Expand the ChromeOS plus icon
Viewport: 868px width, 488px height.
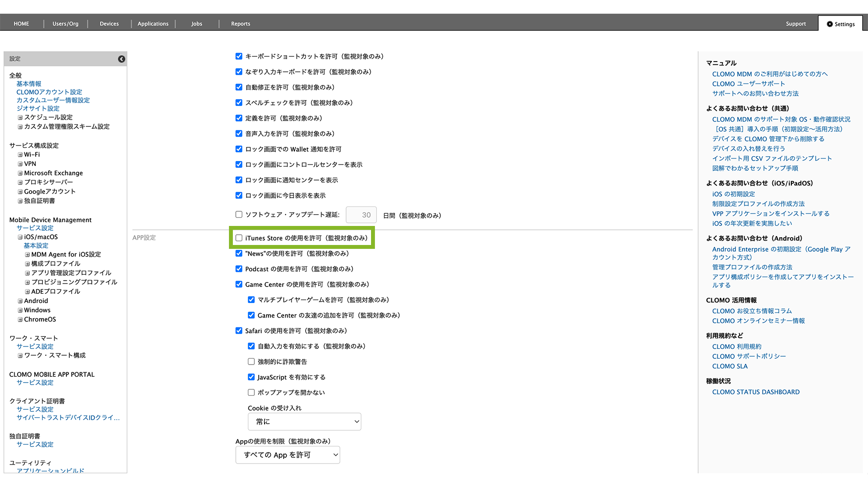coord(20,320)
